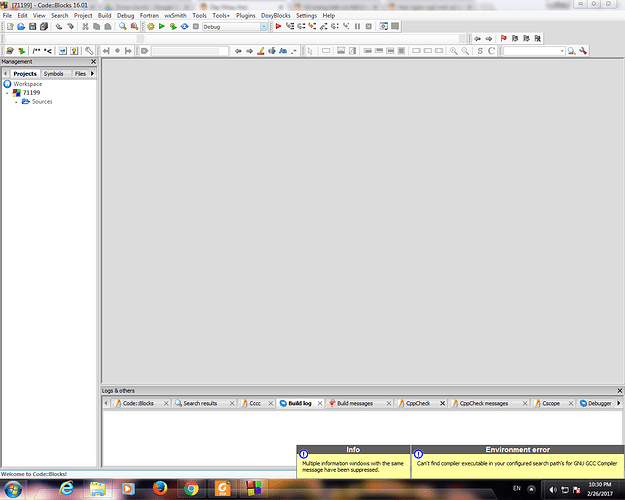
Task: Click the Zoom in magnifier icon
Action: coord(454,51)
